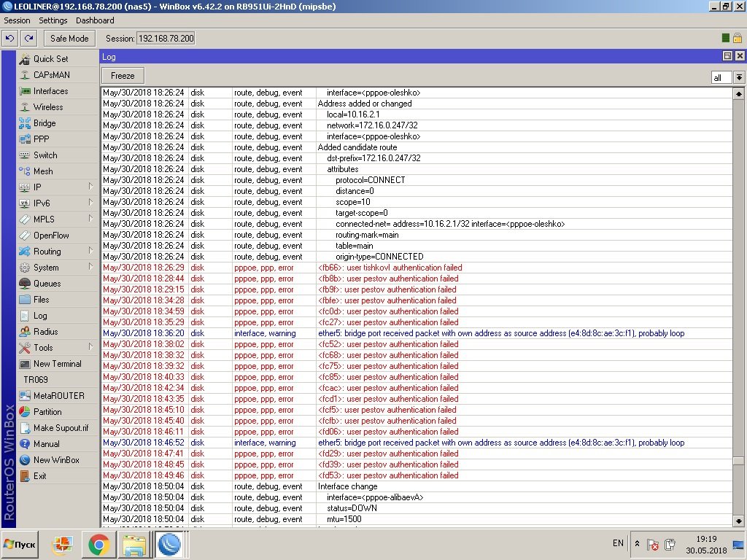Screen dimensions: 747x560
Task: Click the undo arrow icon in toolbar
Action: click(x=10, y=38)
